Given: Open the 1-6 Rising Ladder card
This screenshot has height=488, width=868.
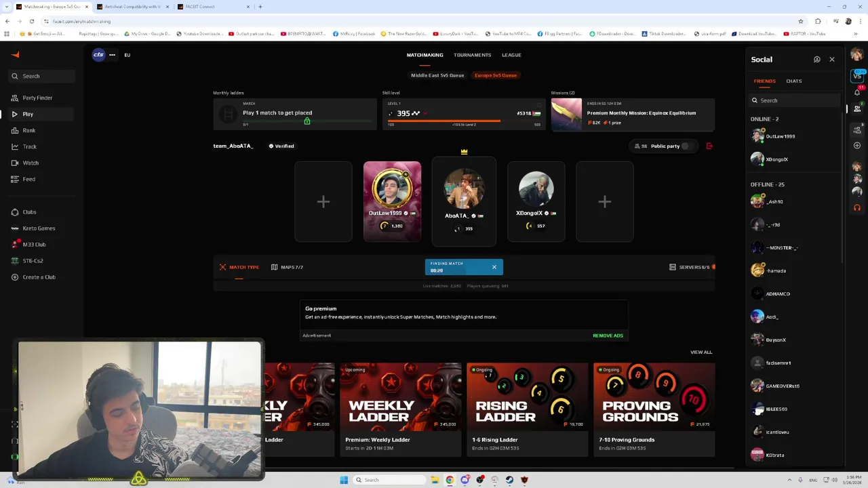Looking at the screenshot, I should [x=528, y=409].
